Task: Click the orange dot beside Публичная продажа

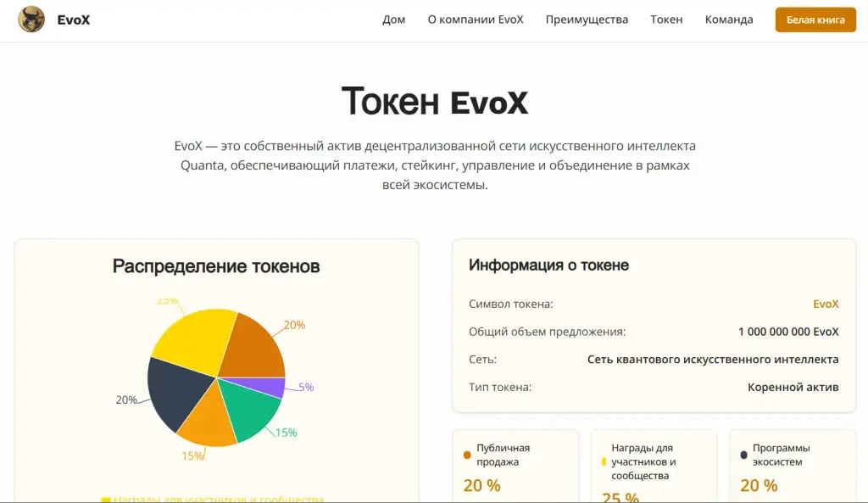Action: [467, 455]
